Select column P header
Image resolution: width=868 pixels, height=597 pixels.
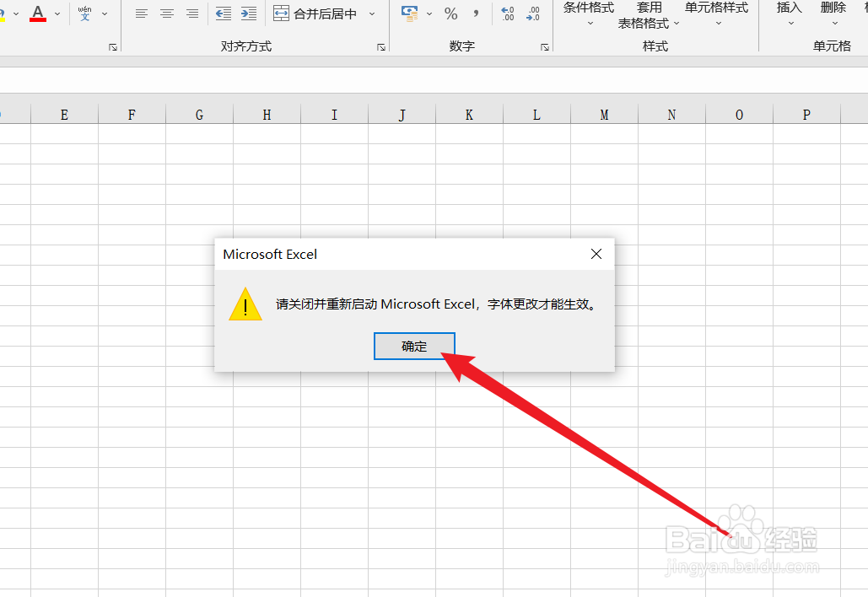click(806, 115)
